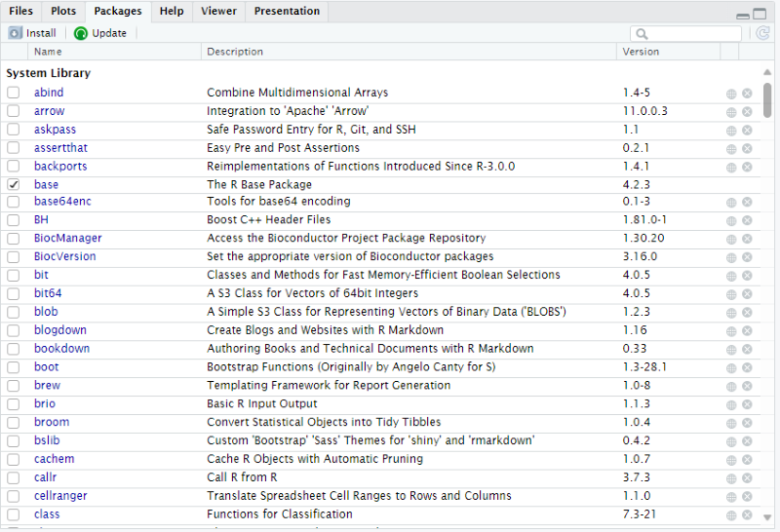Load the blogdown package via its checkbox
The height and width of the screenshot is (532, 780).
pos(14,330)
